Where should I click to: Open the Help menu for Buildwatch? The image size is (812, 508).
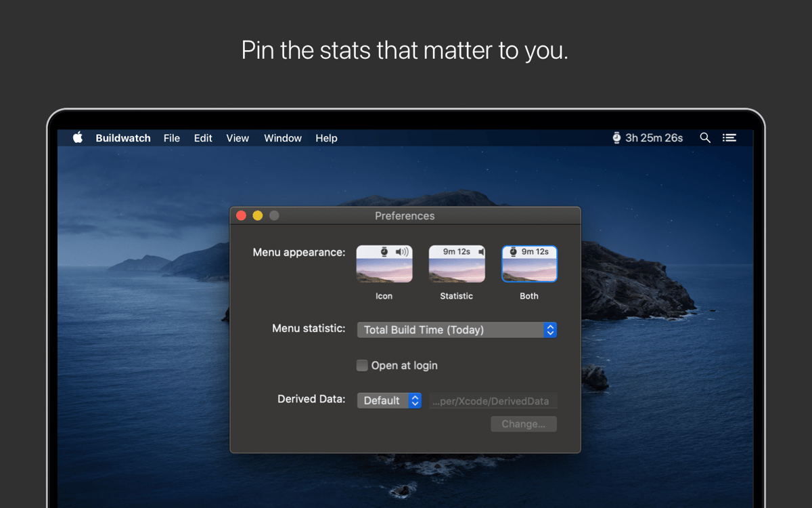325,137
